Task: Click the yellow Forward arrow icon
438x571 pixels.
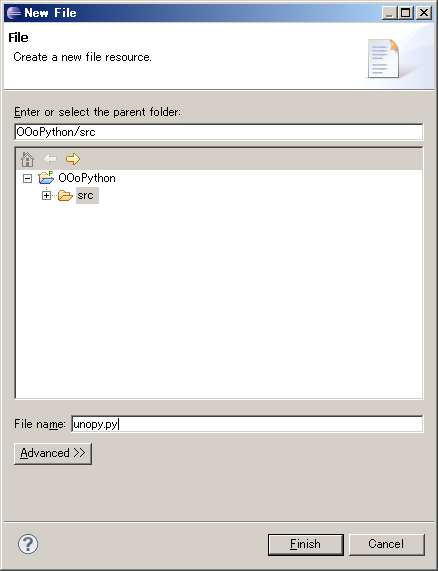Action: coord(73,159)
